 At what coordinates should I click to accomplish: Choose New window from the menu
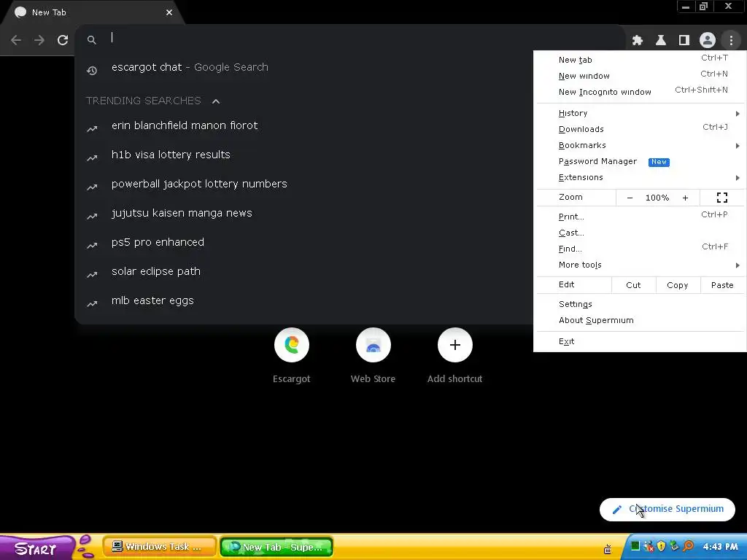tap(640, 76)
